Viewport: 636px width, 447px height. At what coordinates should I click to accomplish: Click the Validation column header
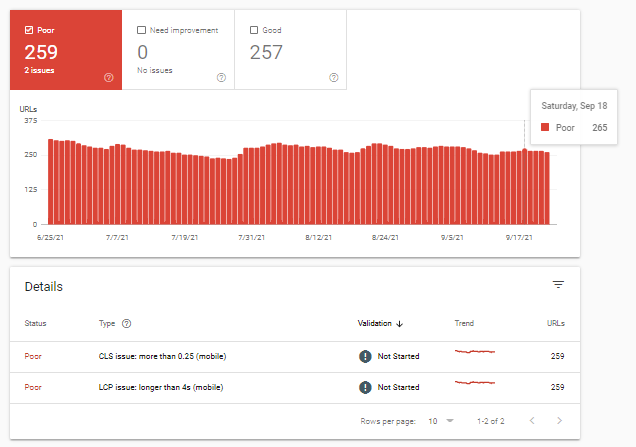tap(375, 323)
